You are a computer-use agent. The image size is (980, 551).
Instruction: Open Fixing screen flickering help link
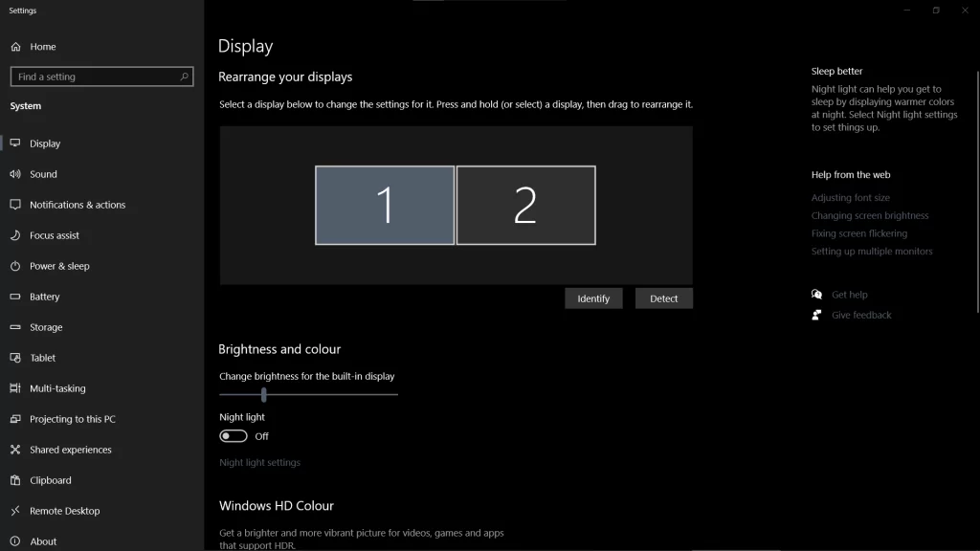859,233
